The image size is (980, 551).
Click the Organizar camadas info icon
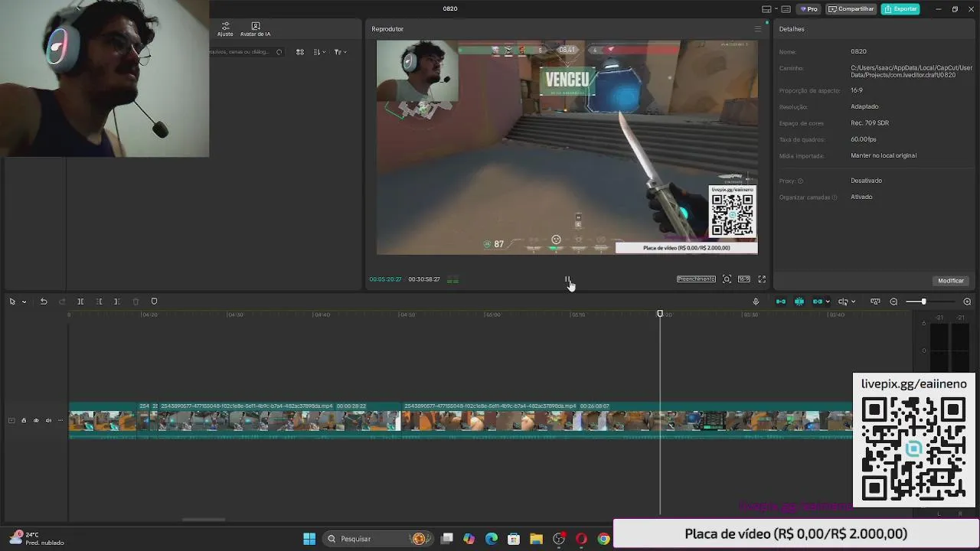click(x=834, y=197)
